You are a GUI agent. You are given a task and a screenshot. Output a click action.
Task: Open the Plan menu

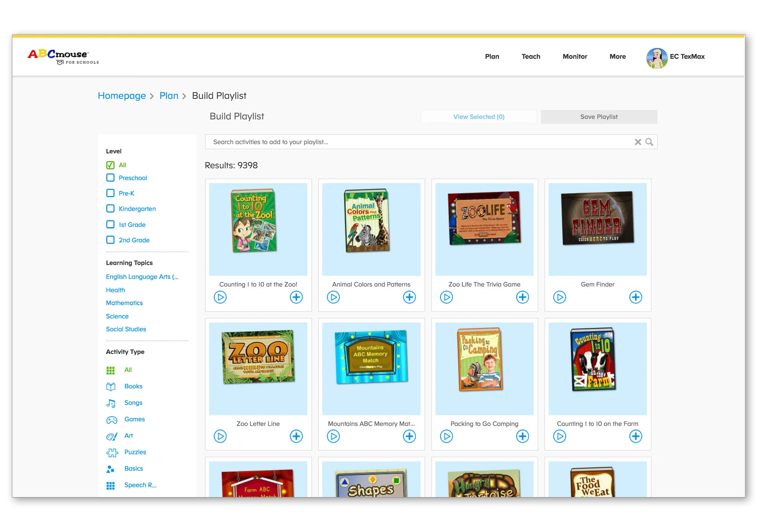[492, 56]
